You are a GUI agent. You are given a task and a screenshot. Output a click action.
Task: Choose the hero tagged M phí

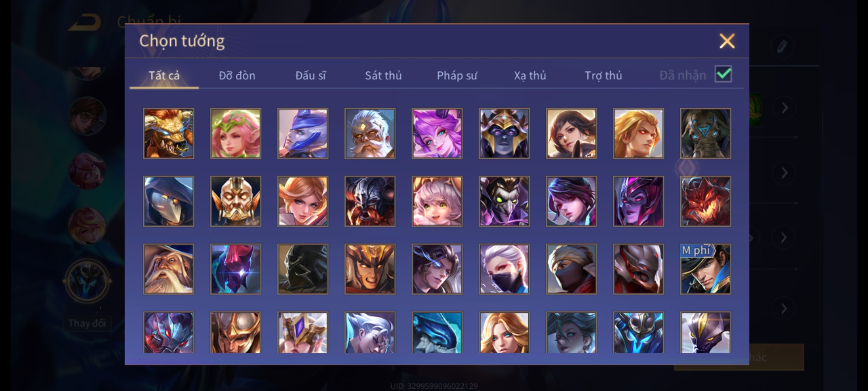pos(705,269)
